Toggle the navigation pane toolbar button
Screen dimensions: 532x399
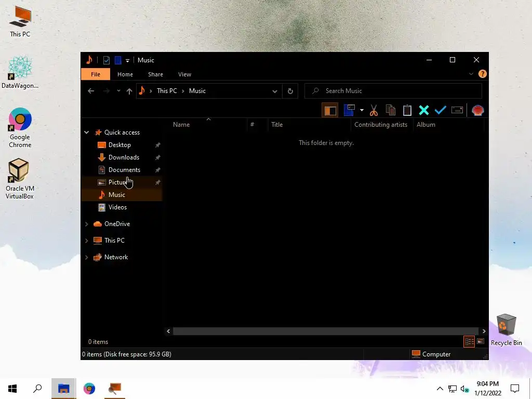tap(330, 110)
